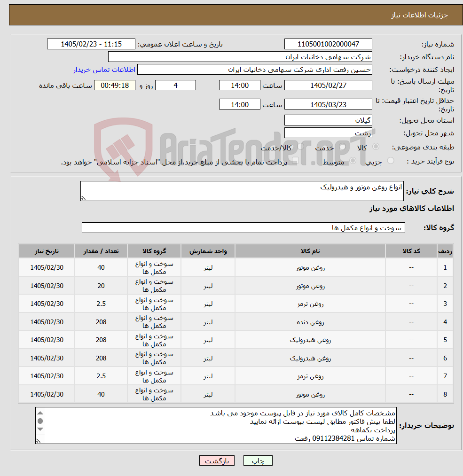Click روغن هیدرولیک in row 5
This screenshot has width=463, height=476.
click(310, 340)
